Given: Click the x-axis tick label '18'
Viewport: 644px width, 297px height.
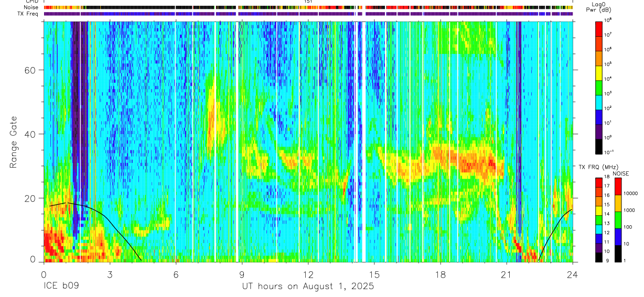Looking at the screenshot, I should [x=441, y=274].
